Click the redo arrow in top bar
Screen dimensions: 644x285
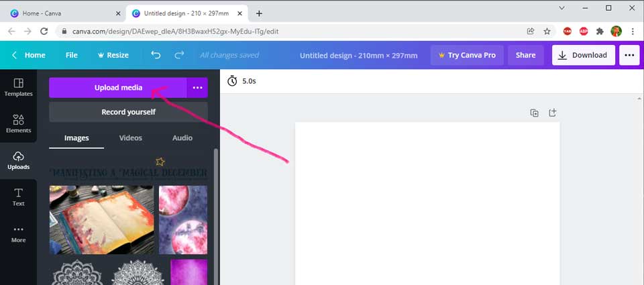coord(179,55)
